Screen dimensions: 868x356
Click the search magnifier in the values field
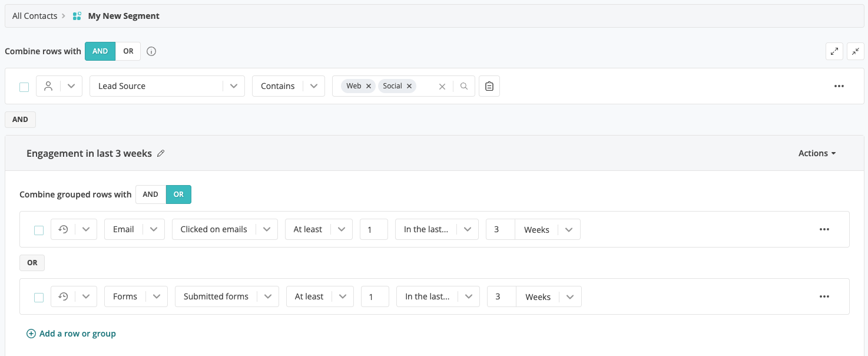coord(464,86)
